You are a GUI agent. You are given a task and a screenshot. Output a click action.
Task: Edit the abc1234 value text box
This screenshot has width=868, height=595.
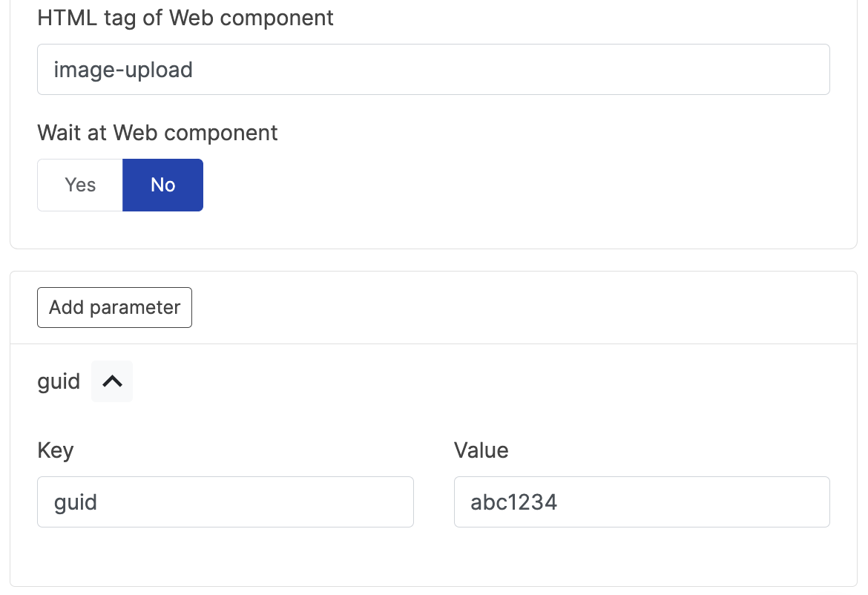(x=642, y=502)
